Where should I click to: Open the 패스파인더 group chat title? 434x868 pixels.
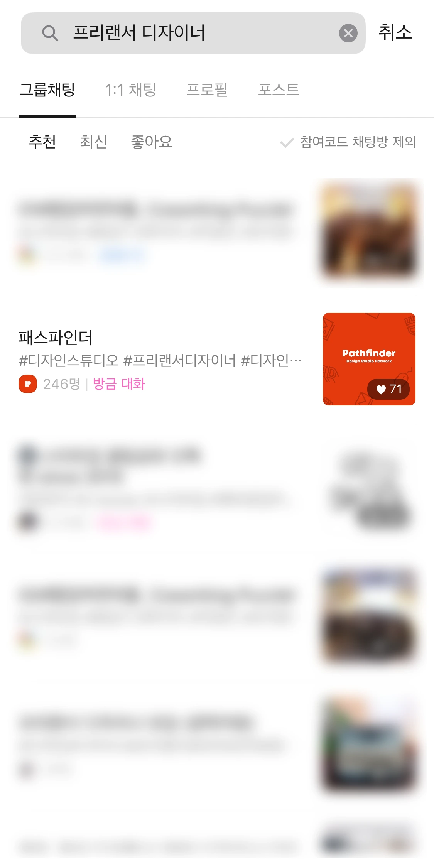click(56, 338)
